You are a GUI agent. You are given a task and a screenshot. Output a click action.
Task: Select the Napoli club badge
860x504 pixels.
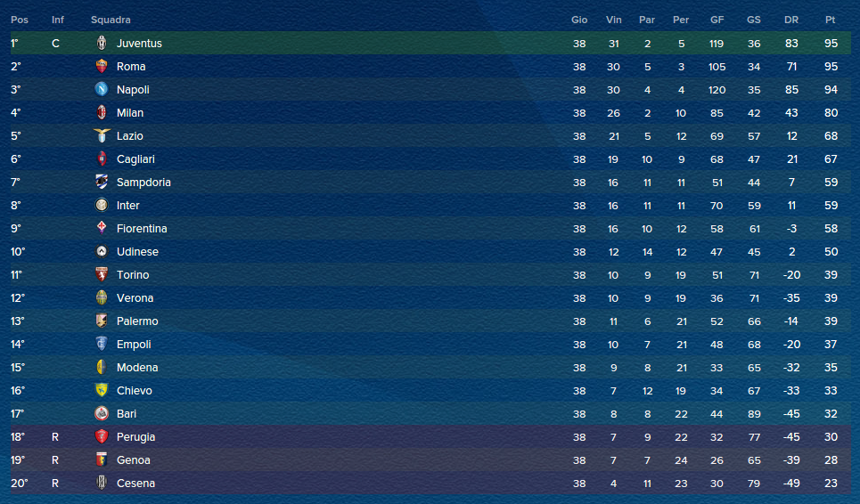pyautogui.click(x=102, y=89)
